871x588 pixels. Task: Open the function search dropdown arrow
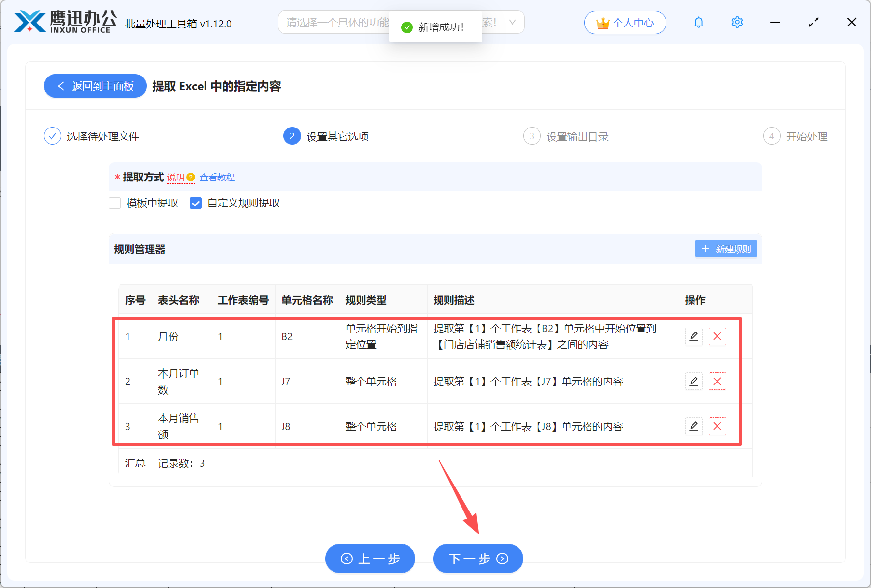[x=512, y=22]
